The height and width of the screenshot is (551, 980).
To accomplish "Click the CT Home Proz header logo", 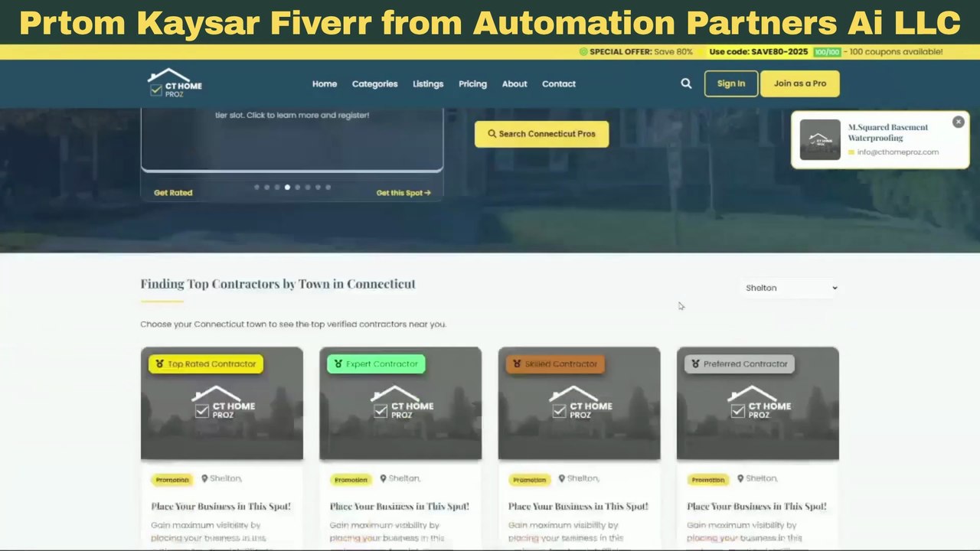I will [x=175, y=83].
